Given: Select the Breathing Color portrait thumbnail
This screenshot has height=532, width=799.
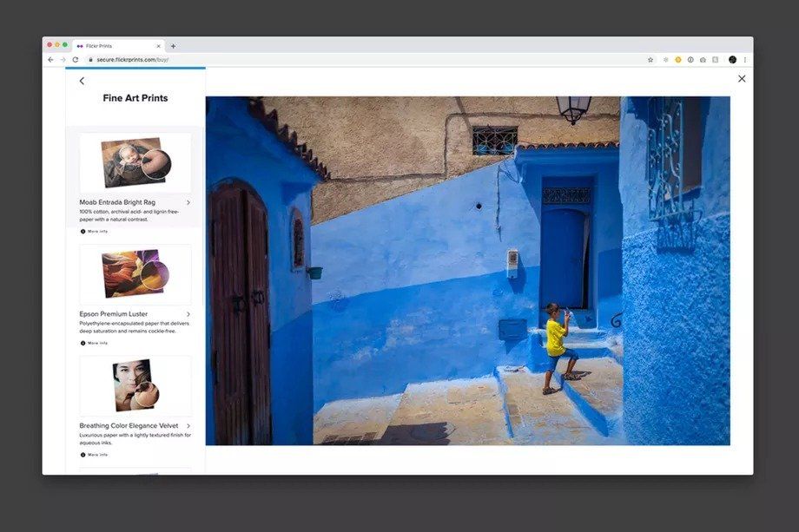Looking at the screenshot, I should tap(135, 385).
